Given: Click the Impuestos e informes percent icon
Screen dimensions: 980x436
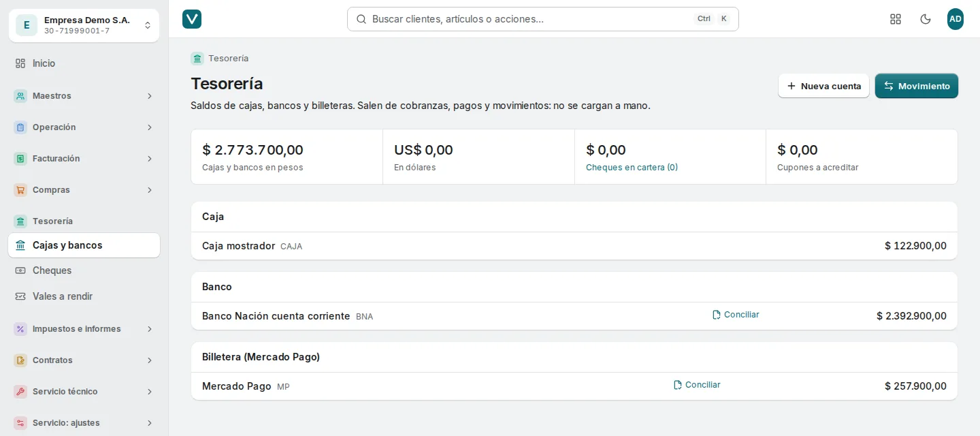Looking at the screenshot, I should [20, 329].
